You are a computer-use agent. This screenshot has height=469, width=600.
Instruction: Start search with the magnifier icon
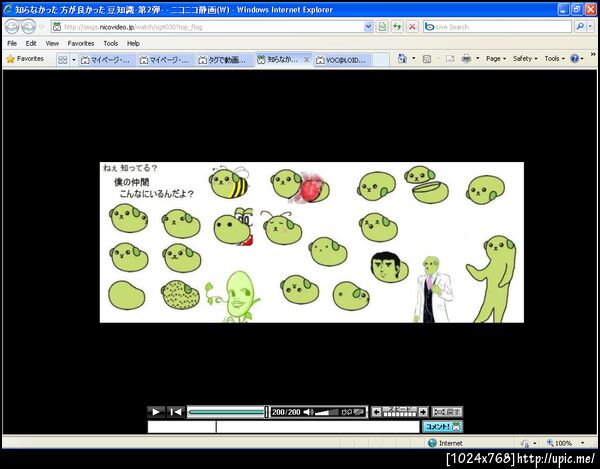[x=580, y=27]
